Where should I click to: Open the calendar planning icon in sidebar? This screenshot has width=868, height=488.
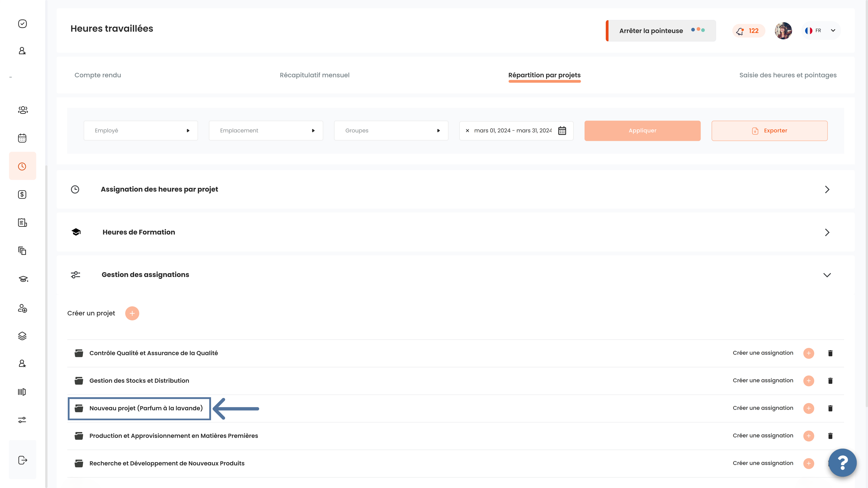point(22,138)
